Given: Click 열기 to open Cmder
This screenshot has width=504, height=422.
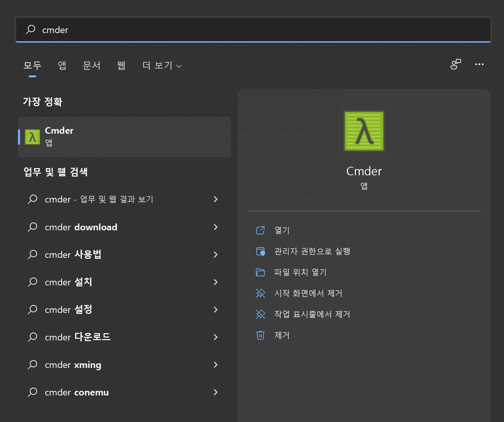Looking at the screenshot, I should (282, 230).
